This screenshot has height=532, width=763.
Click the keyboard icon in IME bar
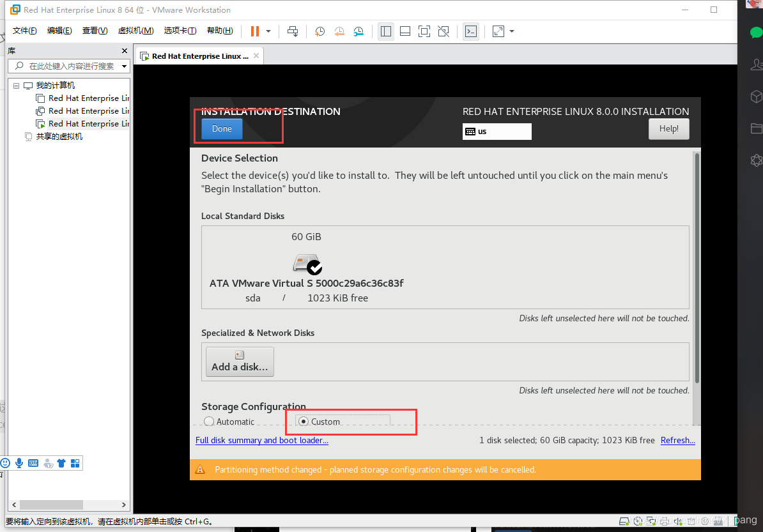point(33,463)
